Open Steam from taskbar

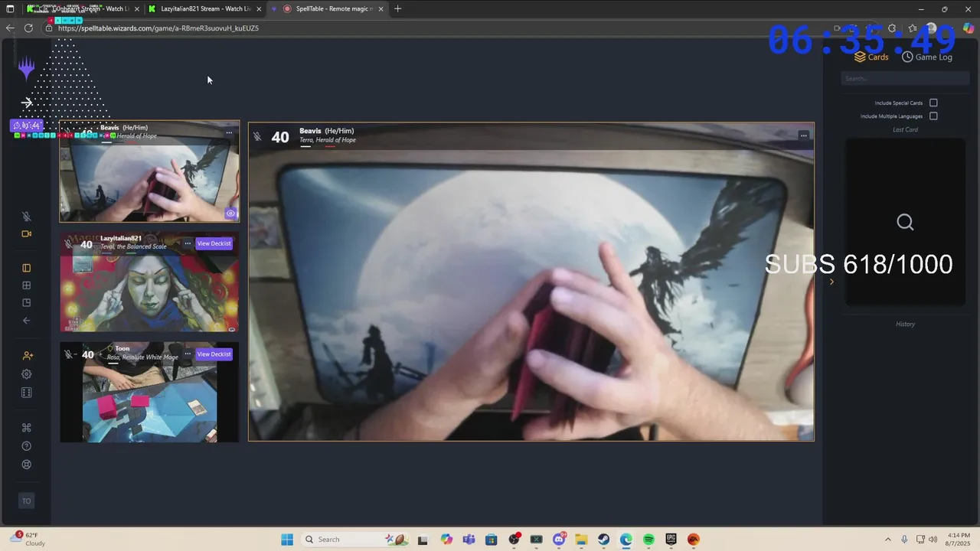[604, 540]
